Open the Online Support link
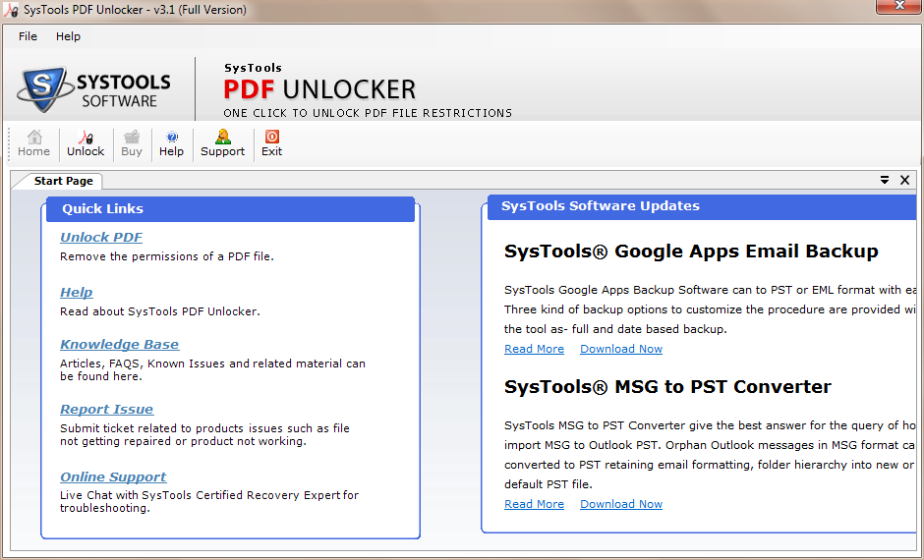 click(x=113, y=476)
